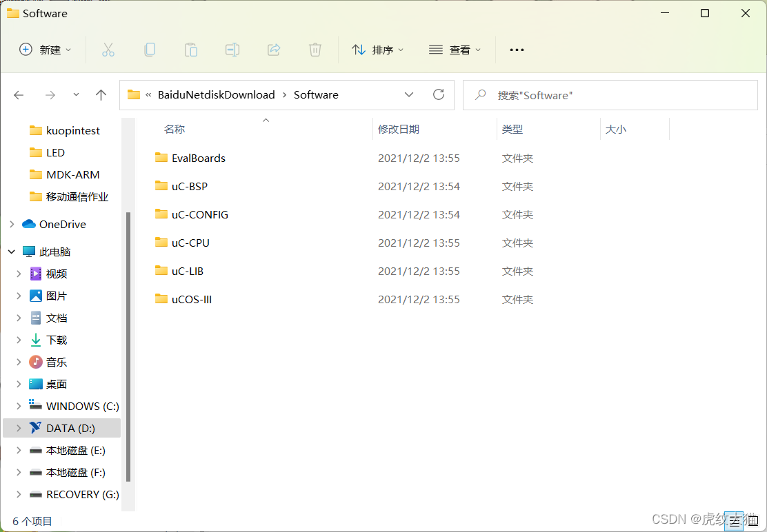Click the Rename icon in toolbar

[x=232, y=50]
